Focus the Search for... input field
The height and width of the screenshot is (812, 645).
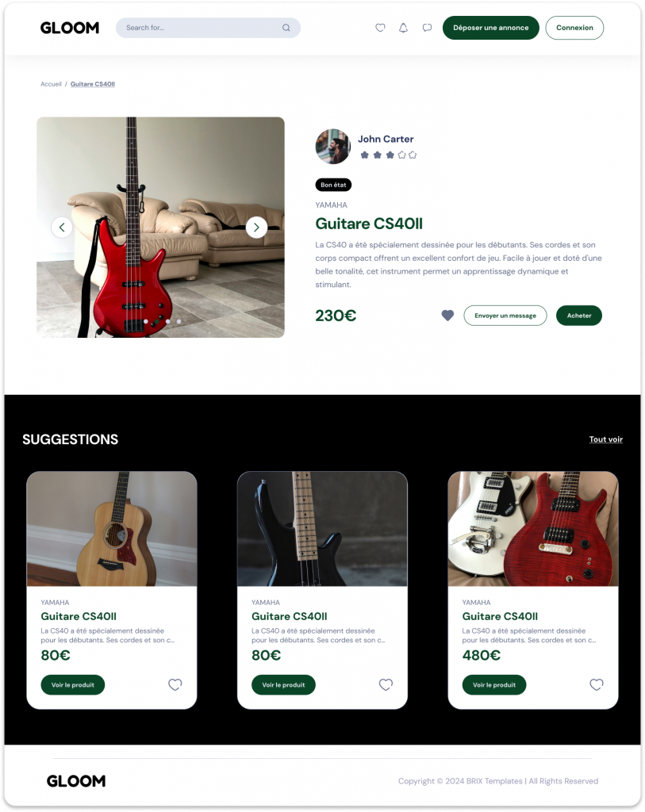(208, 28)
